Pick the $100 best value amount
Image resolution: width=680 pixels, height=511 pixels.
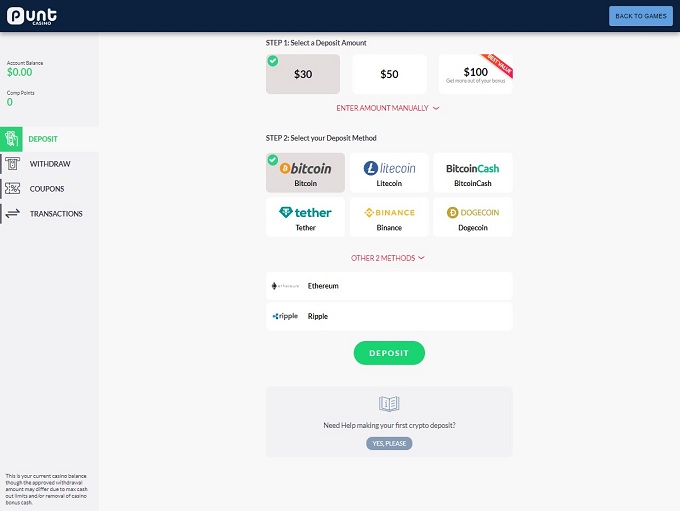(x=475, y=74)
